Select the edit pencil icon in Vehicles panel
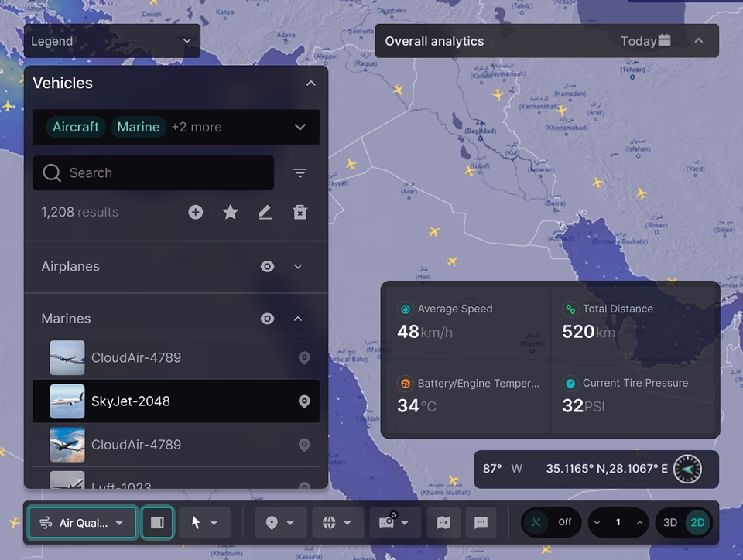 point(265,212)
